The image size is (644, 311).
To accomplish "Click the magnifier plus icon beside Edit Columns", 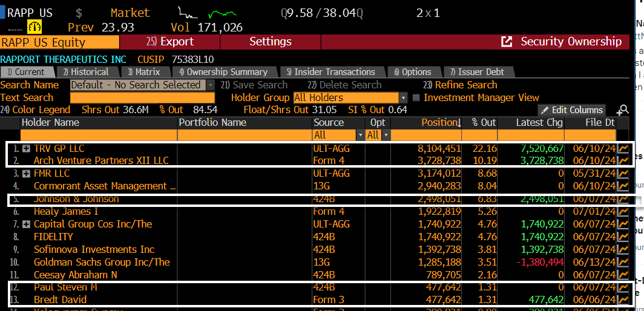I will [x=623, y=110].
